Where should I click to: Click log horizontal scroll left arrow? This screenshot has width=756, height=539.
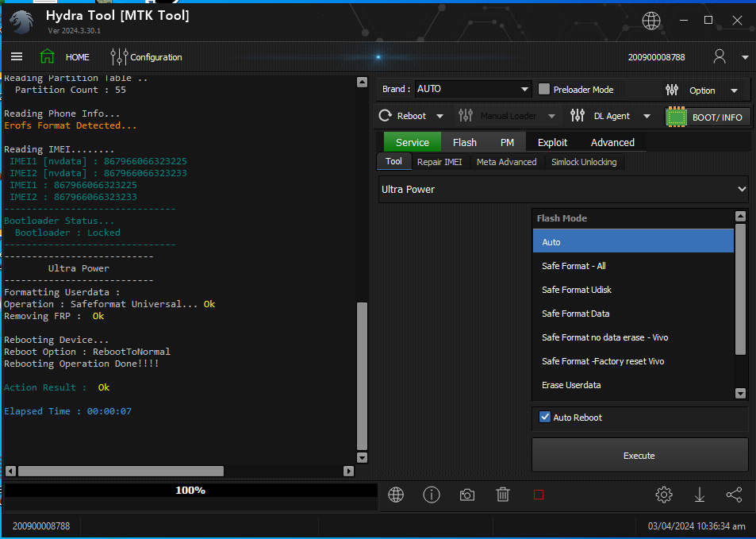point(10,471)
